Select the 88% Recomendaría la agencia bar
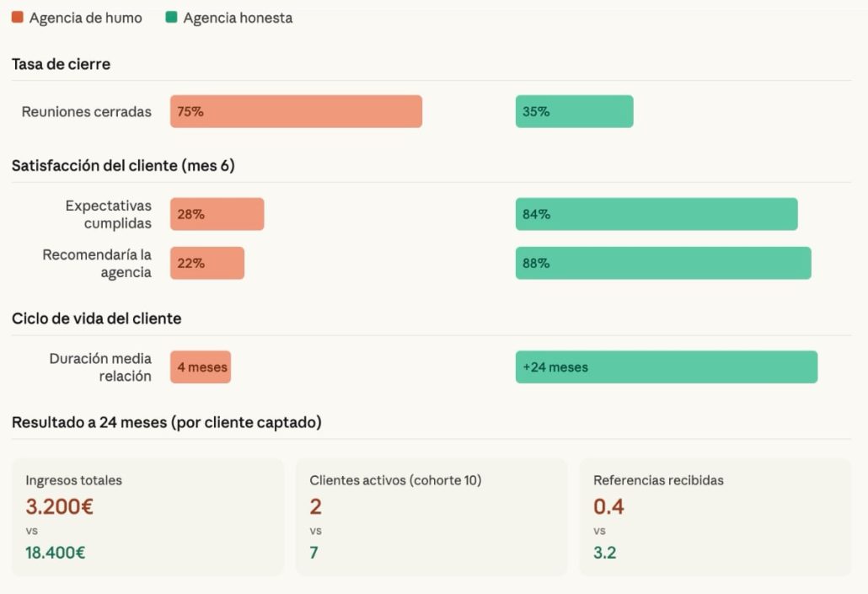 click(662, 263)
